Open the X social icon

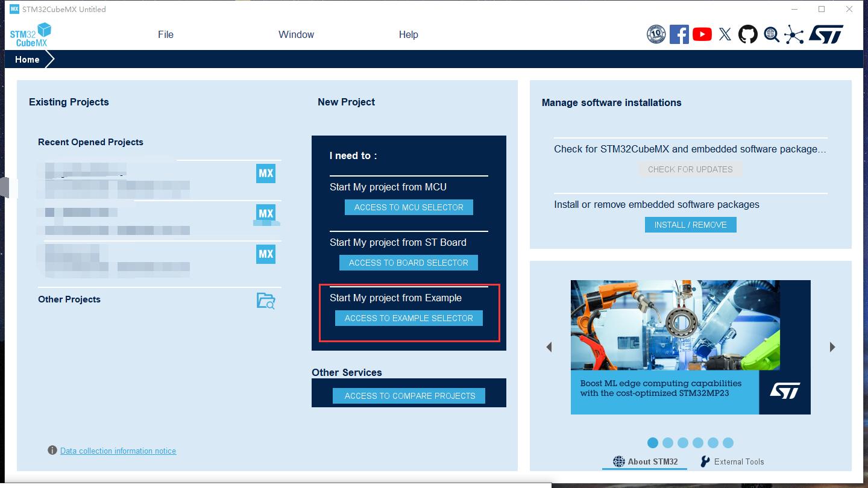pyautogui.click(x=725, y=34)
